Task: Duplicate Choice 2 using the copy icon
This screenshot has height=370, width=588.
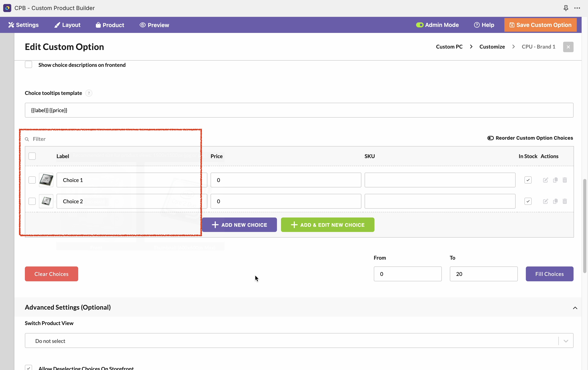Action: (555, 201)
